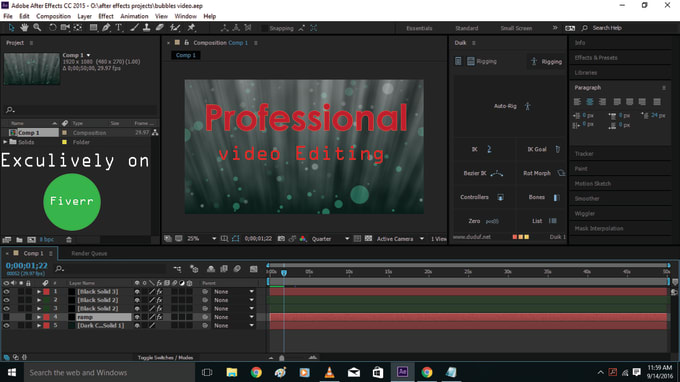
Task: Switch to the Standard workspace
Action: [467, 28]
